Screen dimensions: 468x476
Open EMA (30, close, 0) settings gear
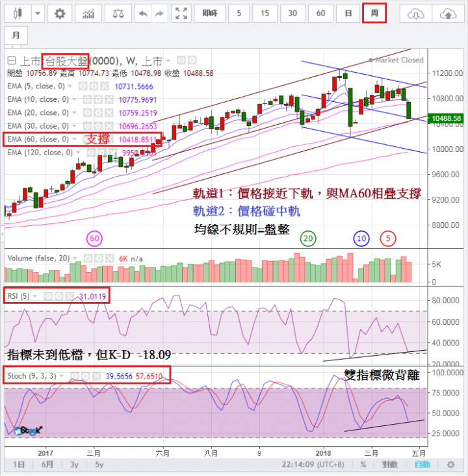pyautogui.click(x=98, y=126)
